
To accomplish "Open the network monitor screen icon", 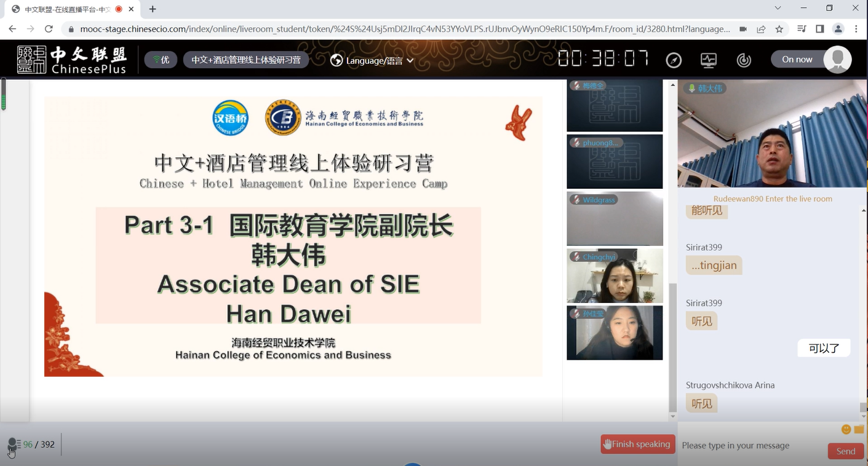I will [x=709, y=60].
